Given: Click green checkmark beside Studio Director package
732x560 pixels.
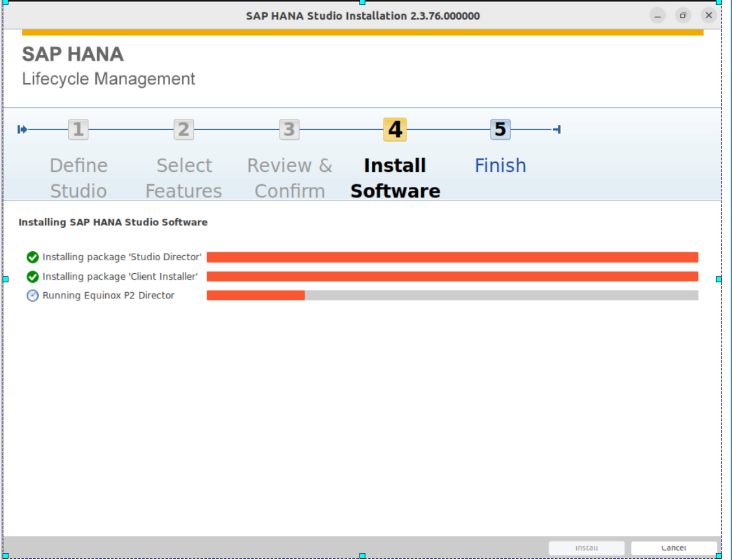Looking at the screenshot, I should 32,257.
